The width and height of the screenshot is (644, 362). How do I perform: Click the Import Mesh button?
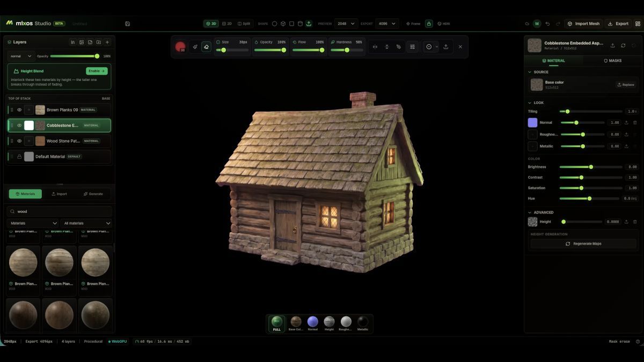[583, 24]
